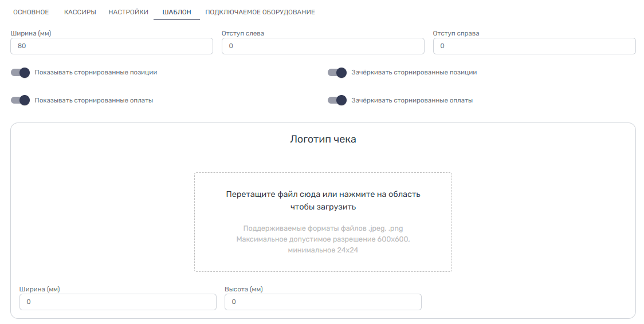Open the Основное tab
Image resolution: width=644 pixels, height=324 pixels.
31,12
